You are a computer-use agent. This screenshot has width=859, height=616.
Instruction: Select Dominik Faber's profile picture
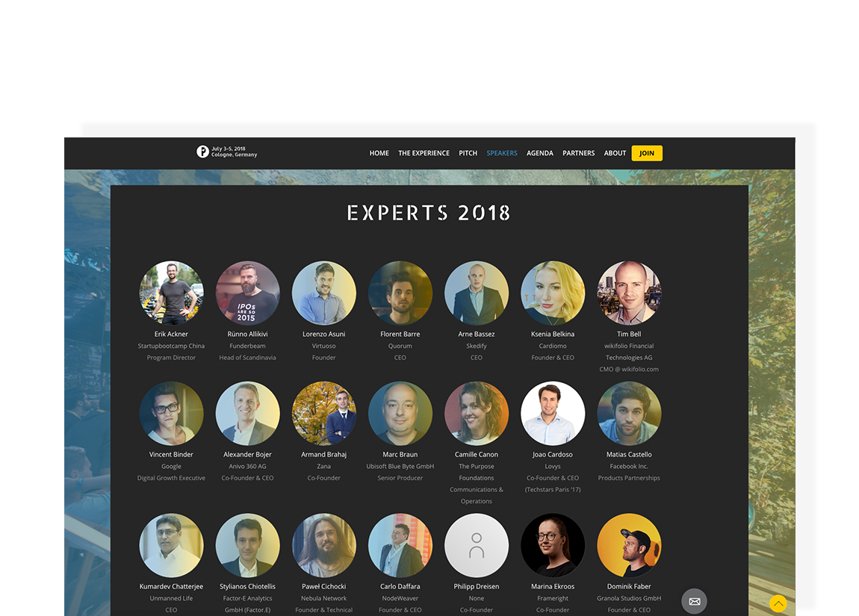click(629, 545)
